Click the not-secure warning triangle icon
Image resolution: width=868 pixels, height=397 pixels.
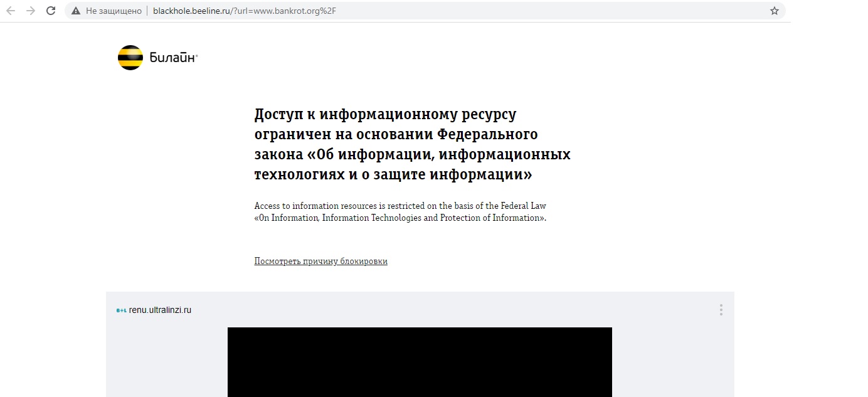coord(76,11)
